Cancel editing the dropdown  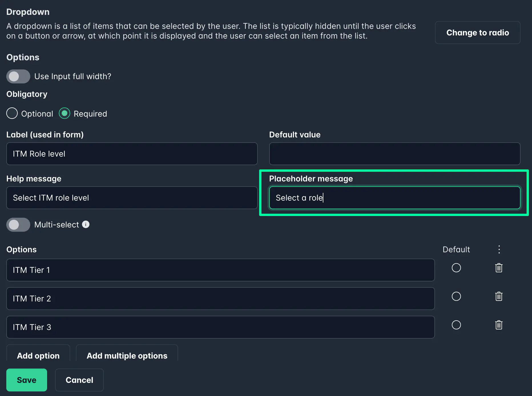pyautogui.click(x=79, y=380)
